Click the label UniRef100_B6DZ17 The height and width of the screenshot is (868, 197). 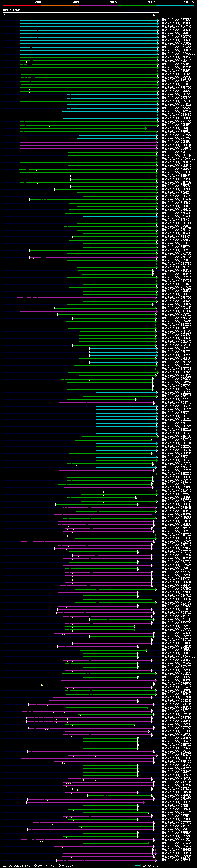(177, 416)
